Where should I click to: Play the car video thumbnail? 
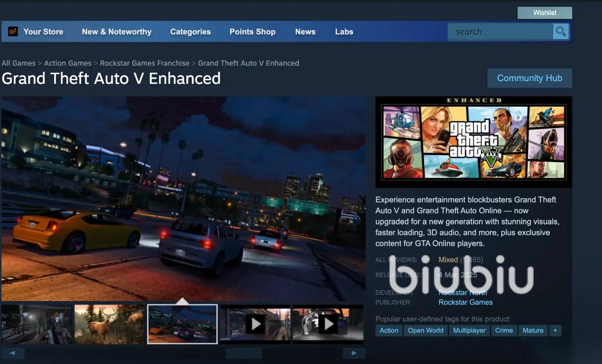(328, 324)
